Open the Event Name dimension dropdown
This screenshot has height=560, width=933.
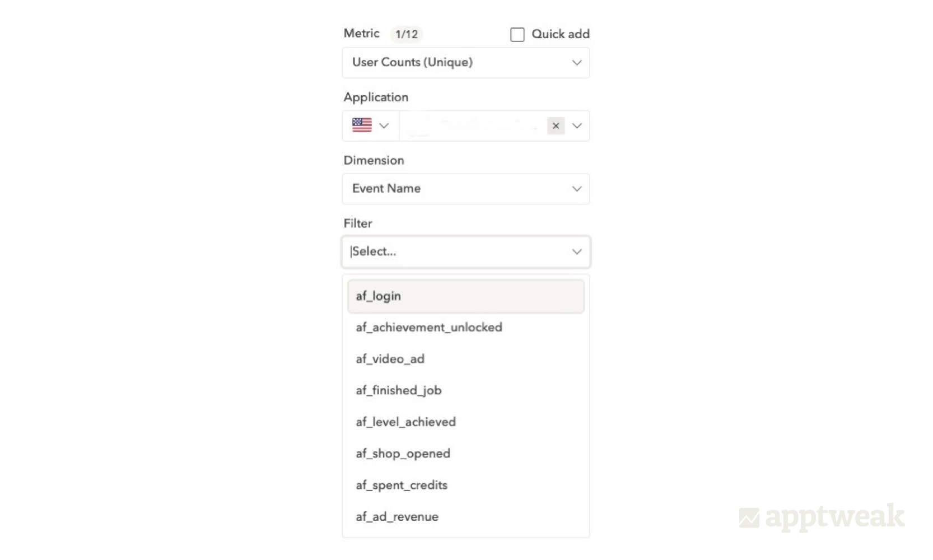tap(465, 189)
